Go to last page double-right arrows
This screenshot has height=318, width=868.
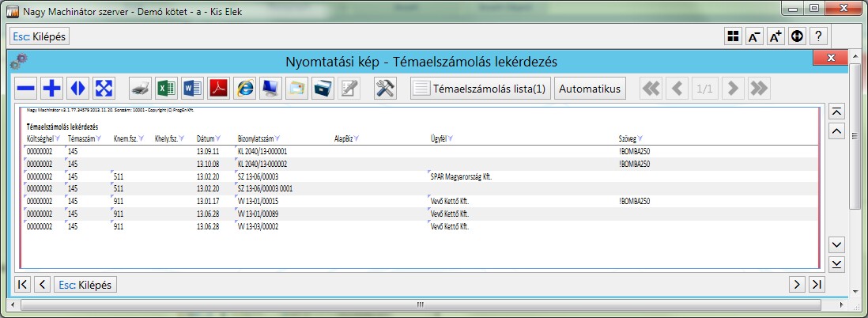(x=759, y=88)
